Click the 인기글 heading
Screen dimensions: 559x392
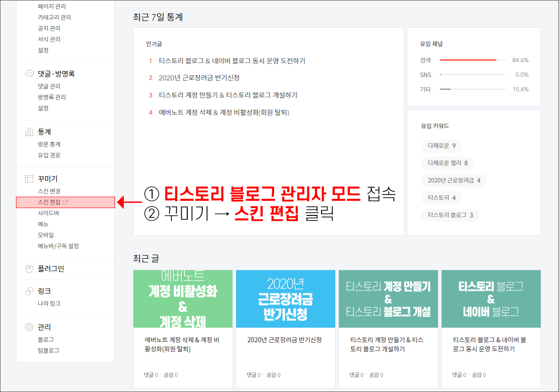pyautogui.click(x=154, y=44)
